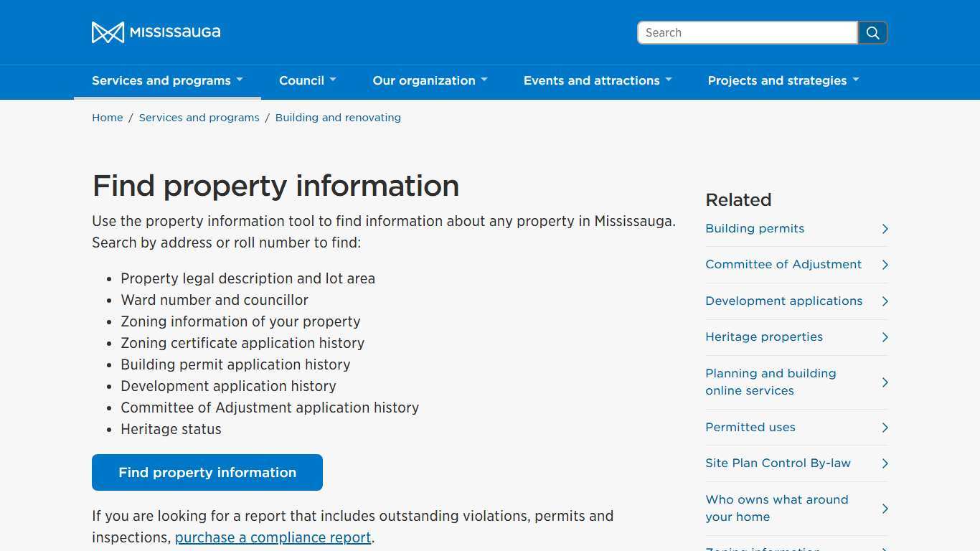Follow the purchase a compliance report link
The height and width of the screenshot is (551, 980).
point(273,537)
